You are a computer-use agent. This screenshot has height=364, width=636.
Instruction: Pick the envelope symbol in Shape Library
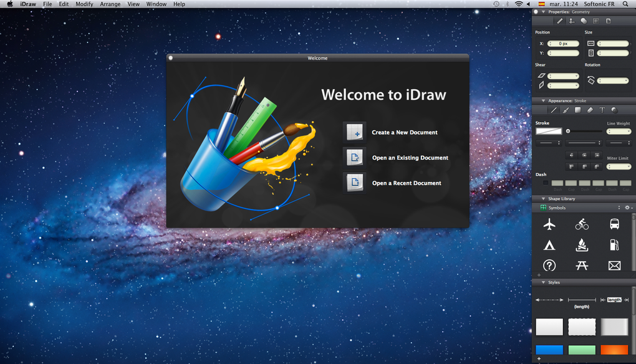615,266
